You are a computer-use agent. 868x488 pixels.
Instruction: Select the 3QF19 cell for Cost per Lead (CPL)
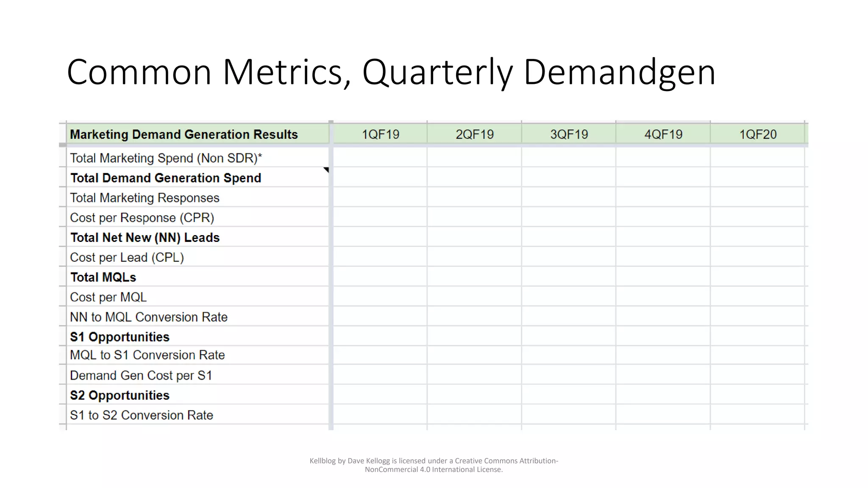click(569, 257)
